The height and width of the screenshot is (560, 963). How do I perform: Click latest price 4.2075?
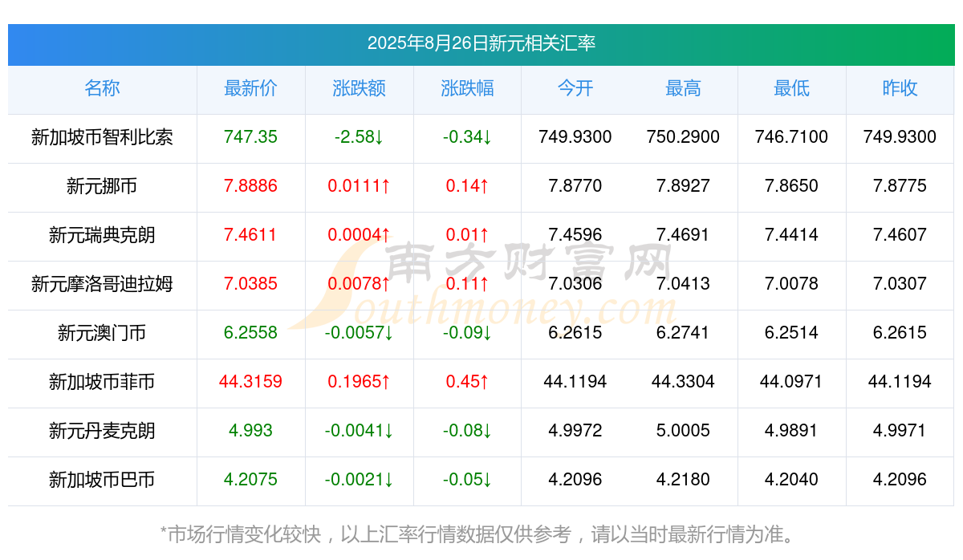pyautogui.click(x=250, y=480)
